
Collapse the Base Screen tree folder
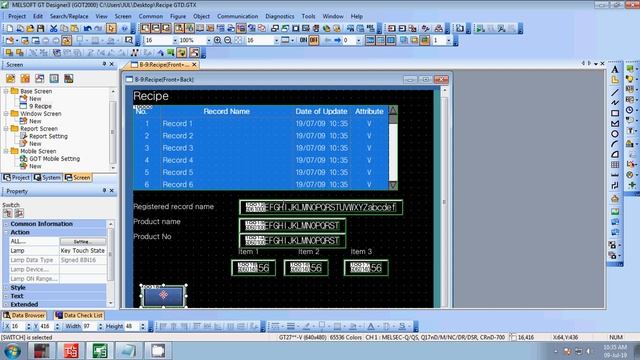[6, 91]
